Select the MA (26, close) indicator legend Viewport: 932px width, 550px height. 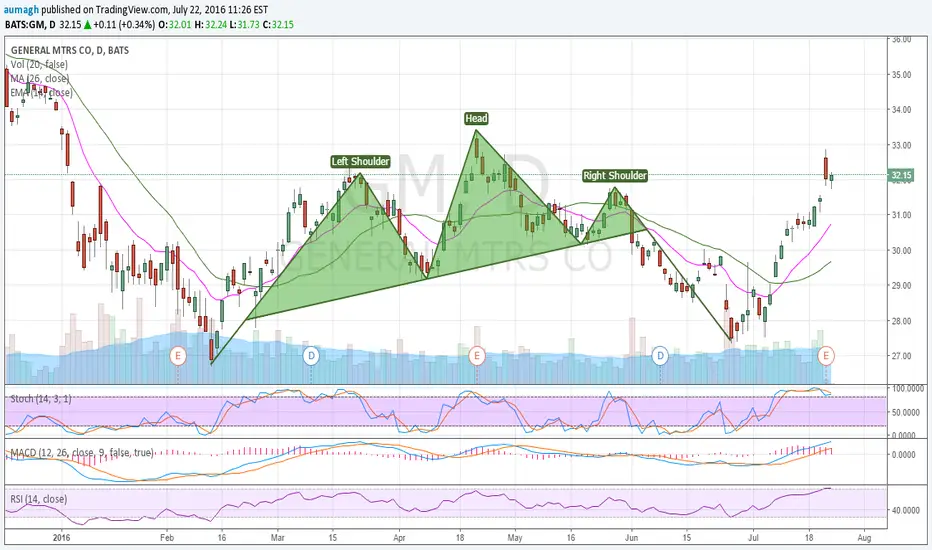coord(39,78)
